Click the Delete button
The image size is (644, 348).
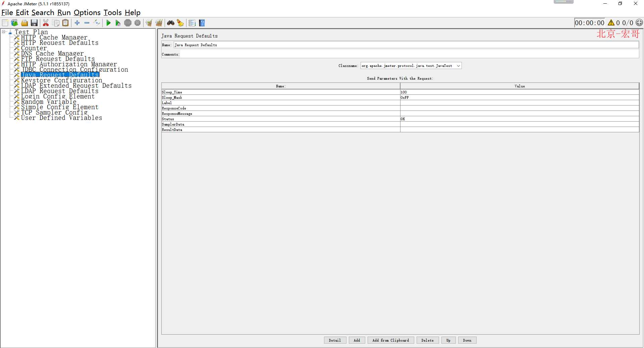click(428, 340)
